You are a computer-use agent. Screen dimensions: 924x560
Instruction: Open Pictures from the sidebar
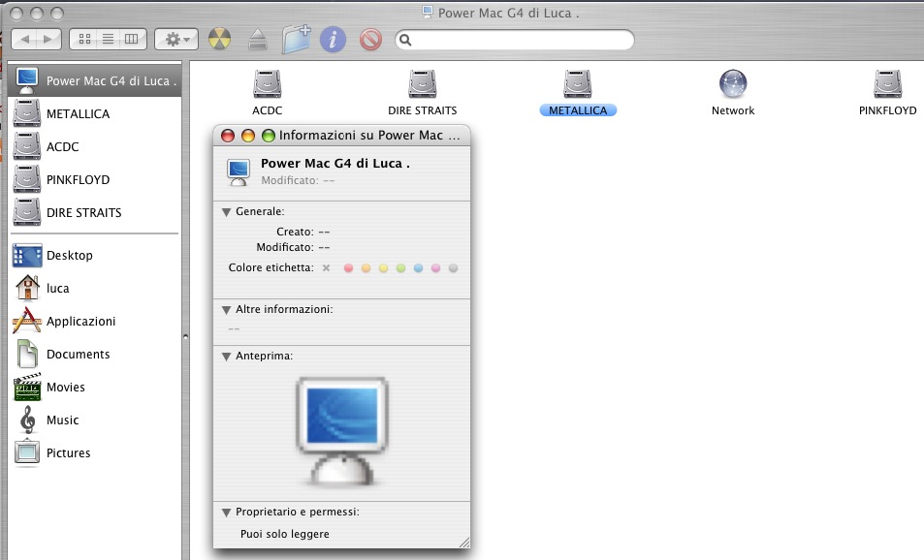pos(94,452)
